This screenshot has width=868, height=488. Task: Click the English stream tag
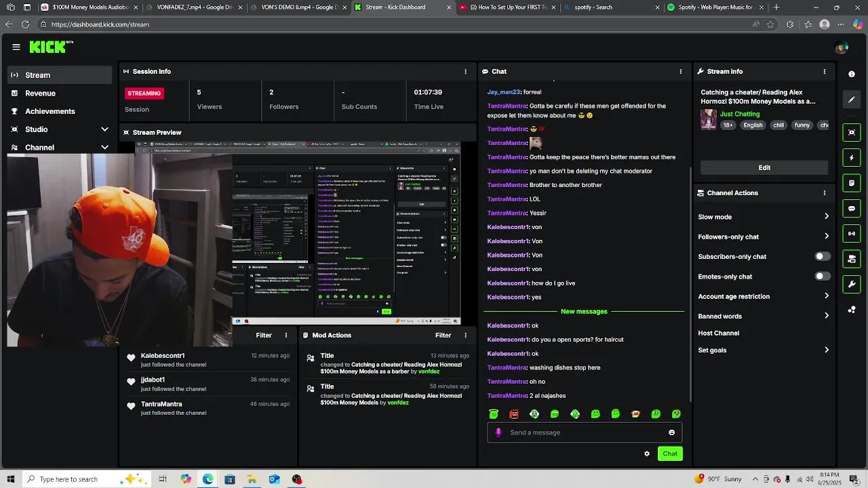click(753, 125)
